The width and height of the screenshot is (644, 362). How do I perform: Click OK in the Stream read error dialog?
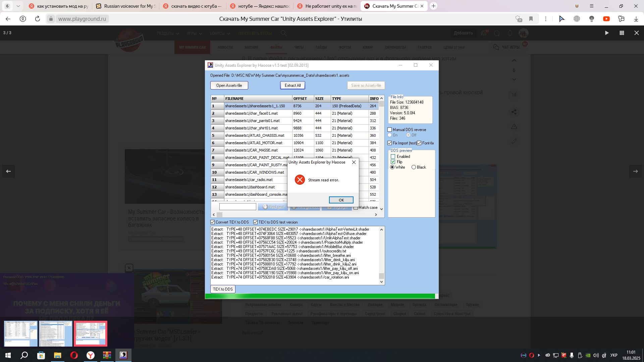[x=341, y=200]
